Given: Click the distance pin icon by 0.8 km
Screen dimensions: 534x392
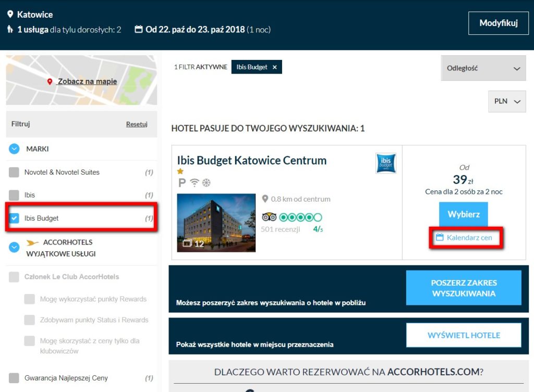Looking at the screenshot, I should click(265, 199).
